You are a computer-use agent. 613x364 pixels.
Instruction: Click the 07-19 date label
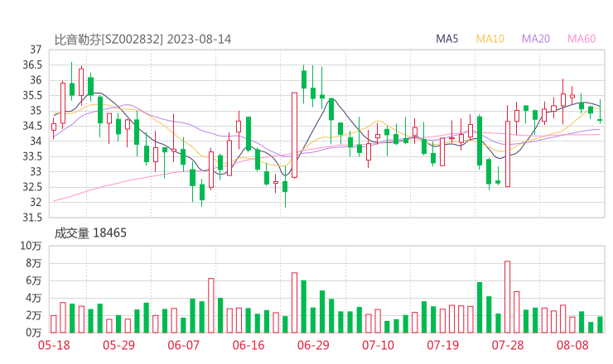click(443, 345)
